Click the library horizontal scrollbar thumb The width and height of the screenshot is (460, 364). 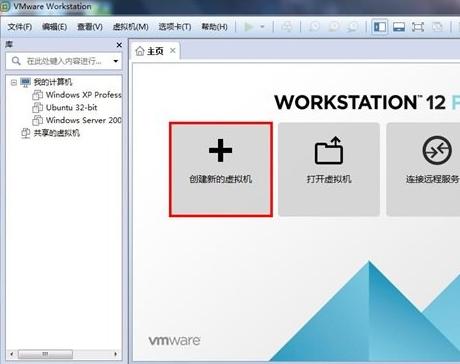click(x=45, y=354)
